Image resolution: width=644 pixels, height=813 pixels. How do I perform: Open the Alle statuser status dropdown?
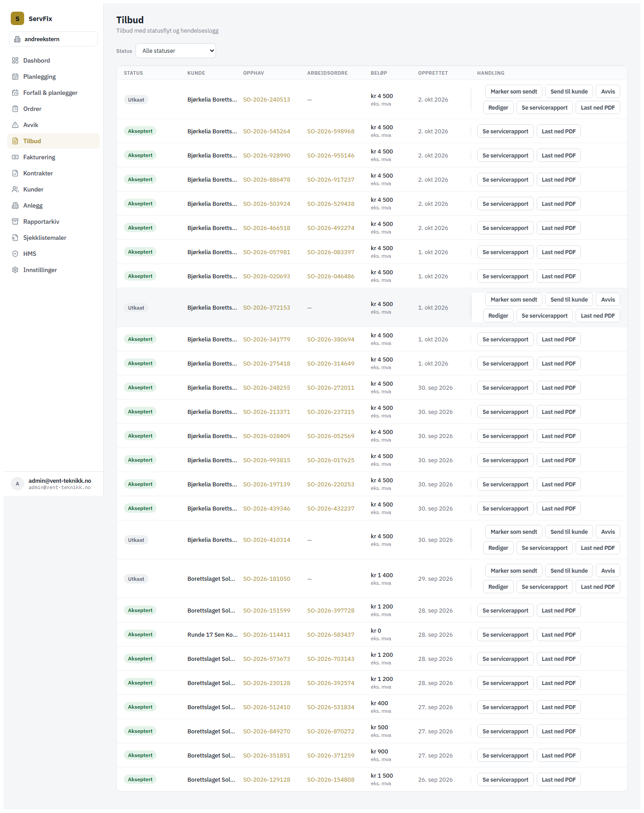(176, 51)
